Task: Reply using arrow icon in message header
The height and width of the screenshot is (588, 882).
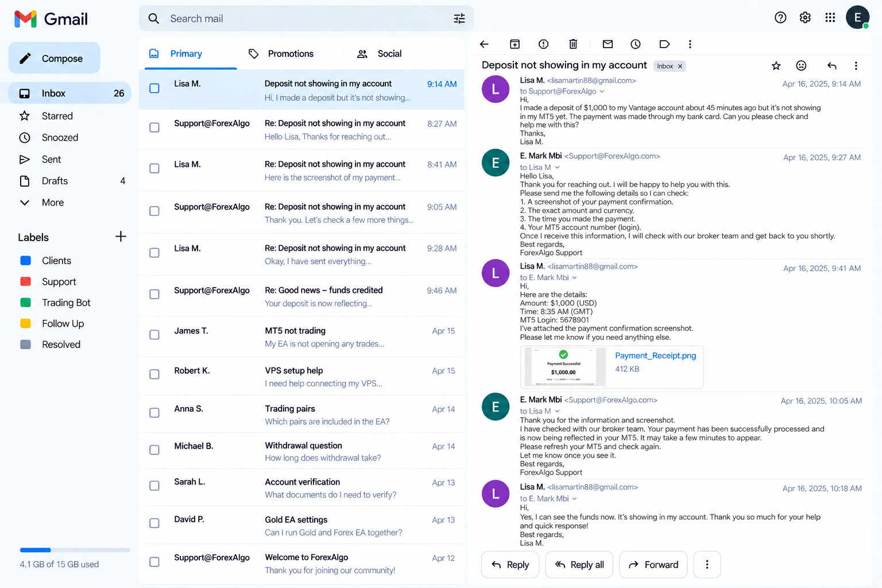Action: (x=831, y=66)
